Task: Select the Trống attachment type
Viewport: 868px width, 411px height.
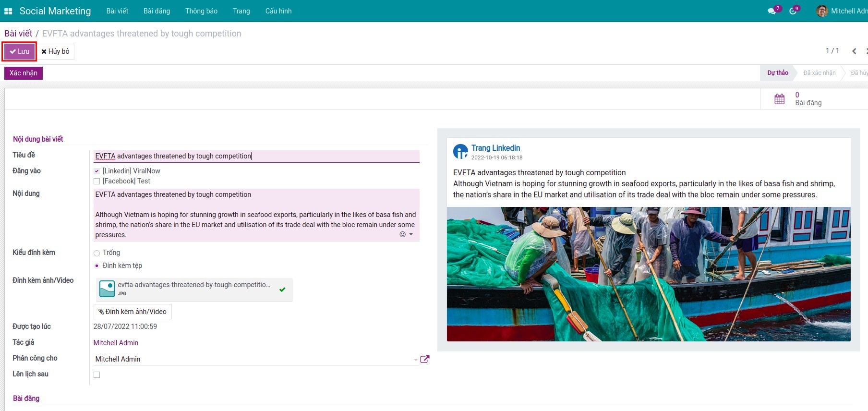Action: 97,253
